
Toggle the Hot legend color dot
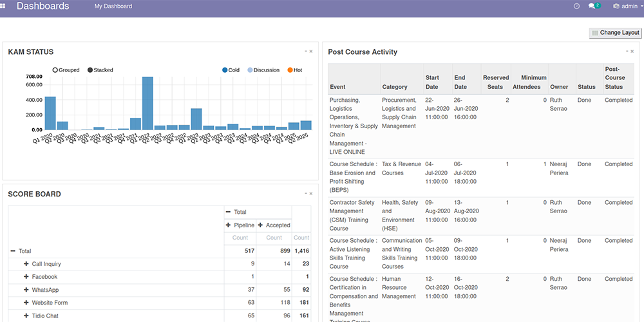pos(290,70)
